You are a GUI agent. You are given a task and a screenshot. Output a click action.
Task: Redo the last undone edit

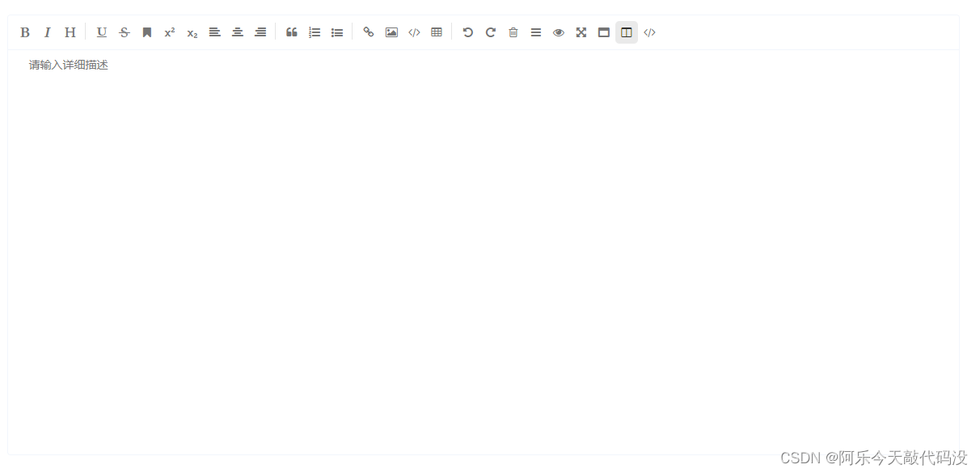pos(491,32)
